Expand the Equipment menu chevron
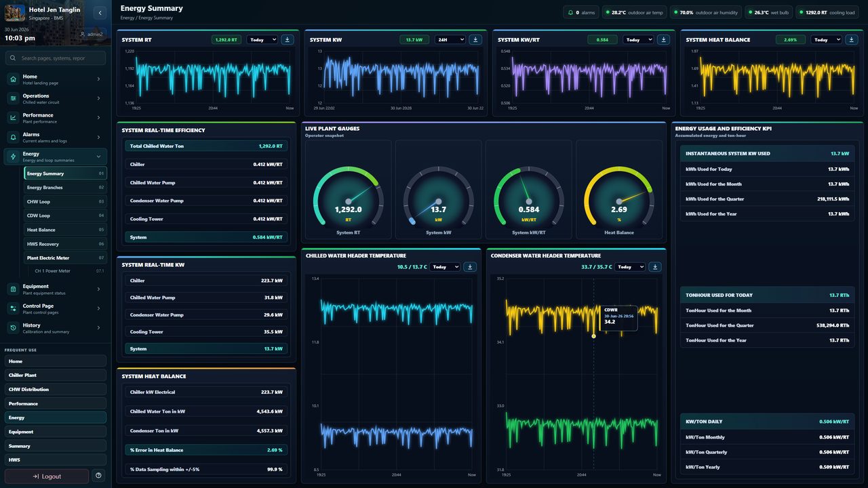The image size is (868, 488). pyautogui.click(x=98, y=289)
